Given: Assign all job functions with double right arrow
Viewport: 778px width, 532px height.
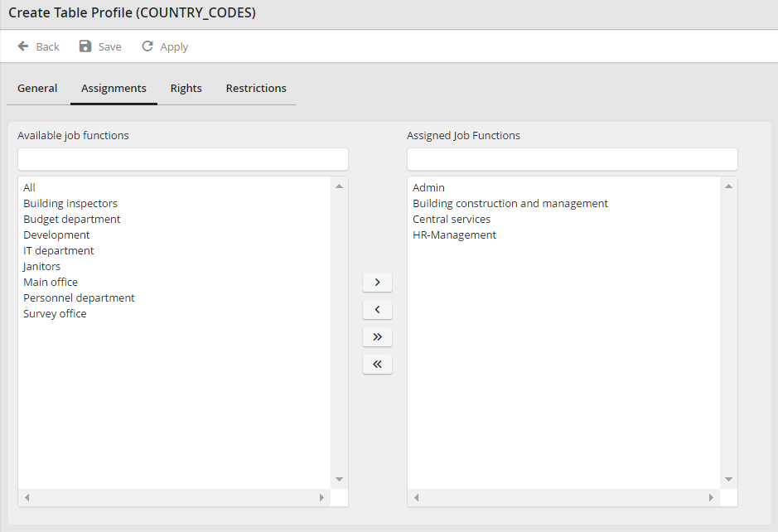Looking at the screenshot, I should point(377,337).
